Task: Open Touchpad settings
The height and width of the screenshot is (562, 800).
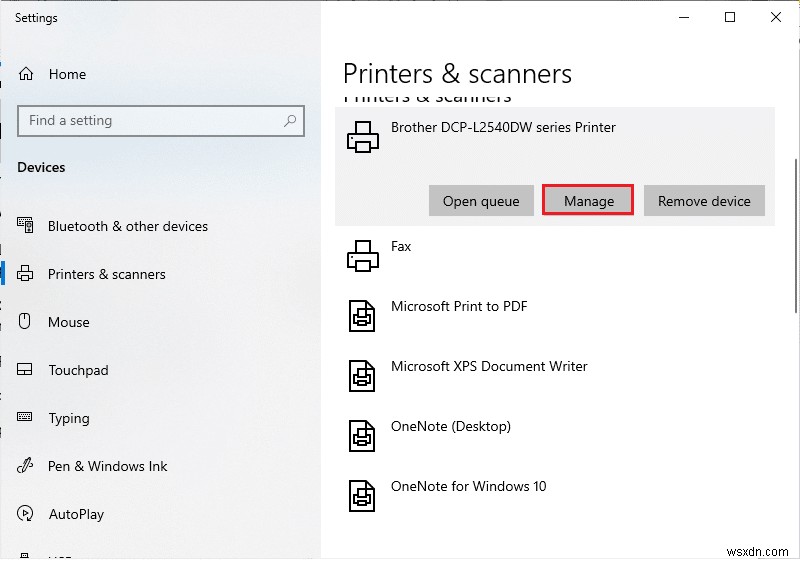Action: tap(79, 370)
